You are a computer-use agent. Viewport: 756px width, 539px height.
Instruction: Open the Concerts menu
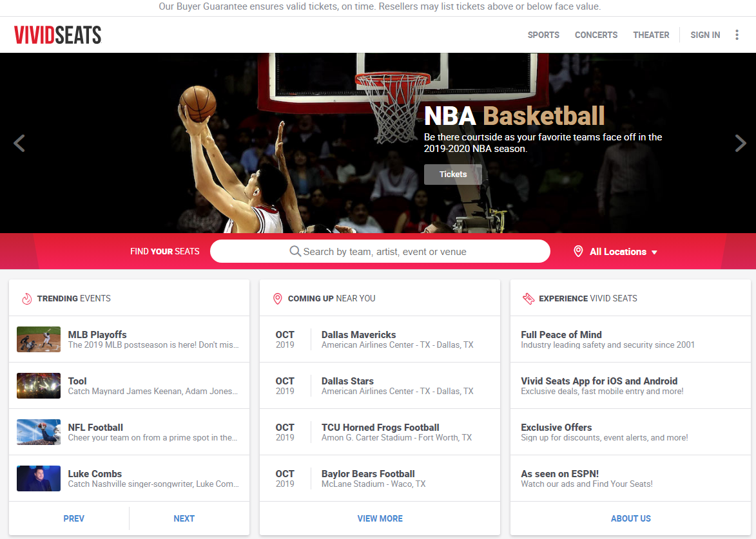click(x=596, y=35)
